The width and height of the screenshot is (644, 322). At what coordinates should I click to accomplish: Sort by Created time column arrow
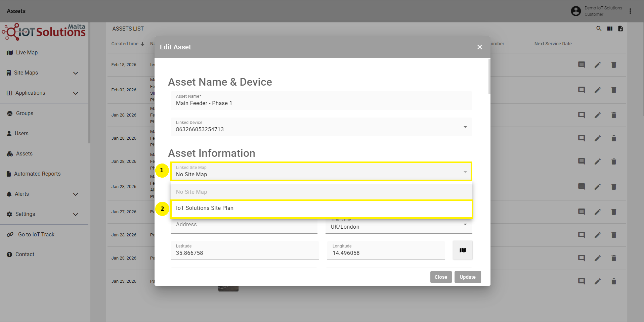tap(142, 44)
